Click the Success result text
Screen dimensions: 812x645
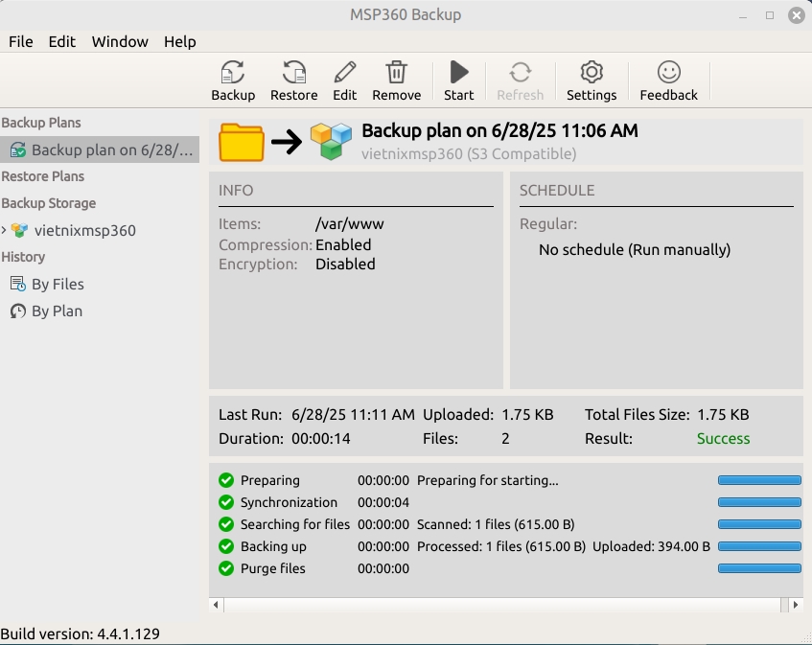724,438
